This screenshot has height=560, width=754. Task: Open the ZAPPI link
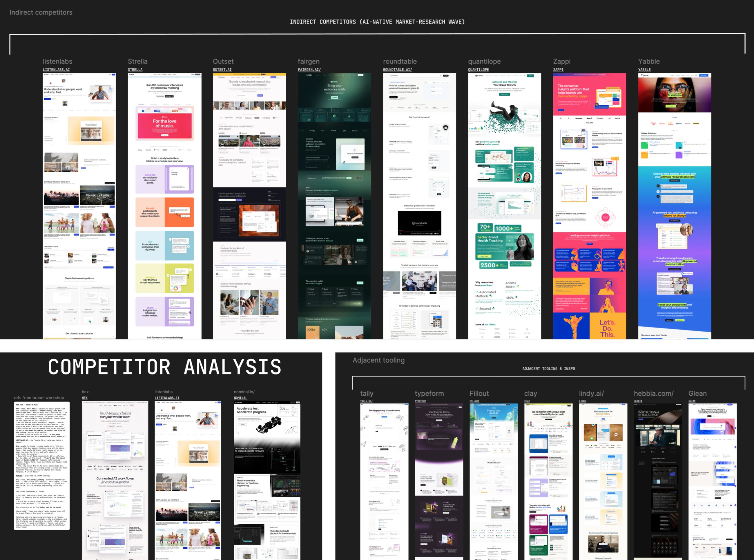558,70
